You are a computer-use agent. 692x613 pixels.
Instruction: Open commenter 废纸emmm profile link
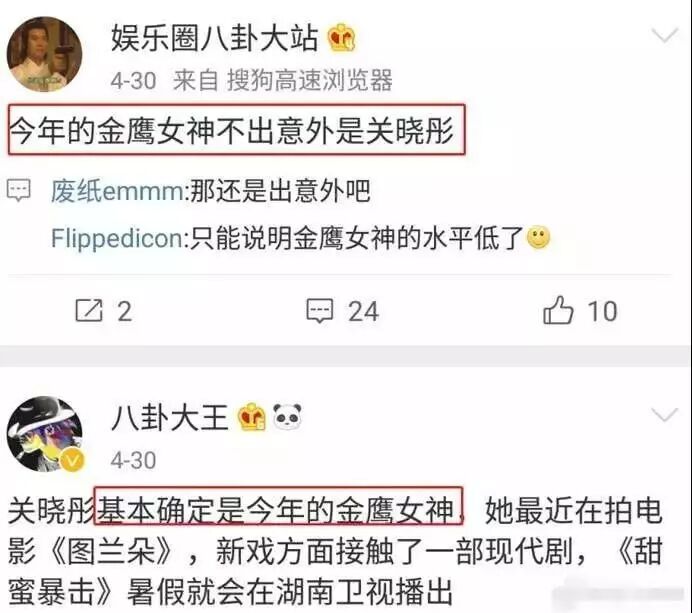click(117, 191)
